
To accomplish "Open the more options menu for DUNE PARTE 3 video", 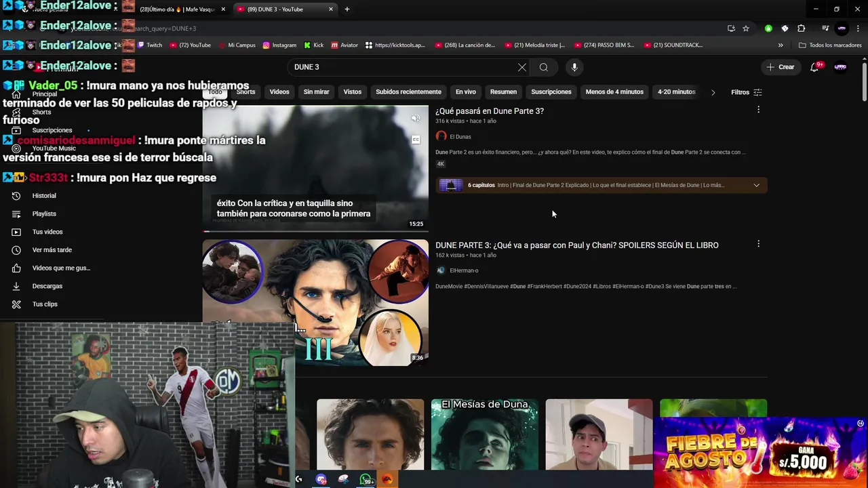I will click(x=758, y=244).
